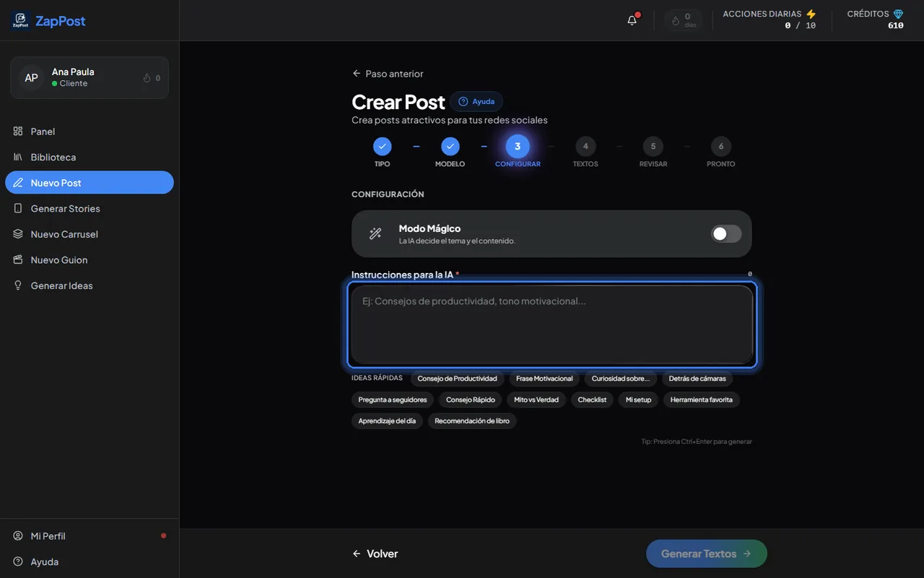This screenshot has height=578, width=924.
Task: Click the streak flame days counter
Action: [683, 20]
